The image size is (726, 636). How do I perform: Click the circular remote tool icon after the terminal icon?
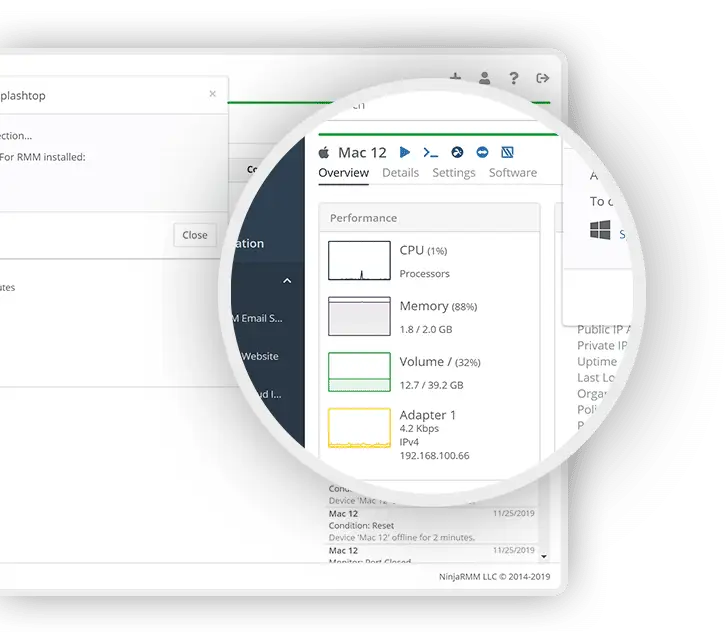(457, 152)
